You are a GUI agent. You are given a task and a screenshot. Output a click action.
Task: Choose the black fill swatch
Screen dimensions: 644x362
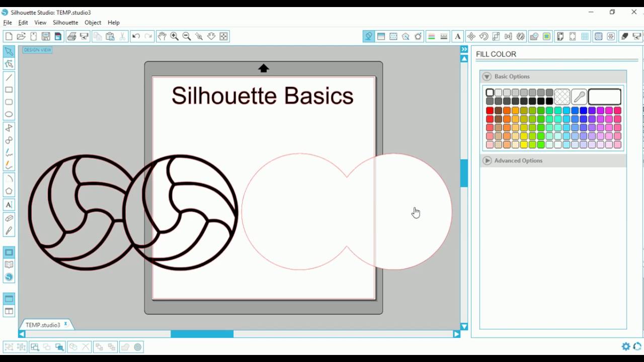pos(549,101)
